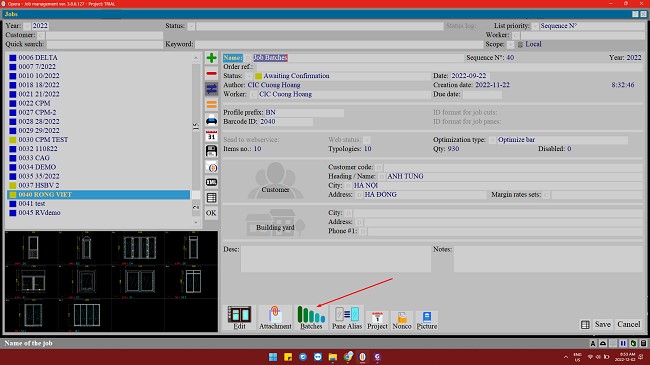Click the taskbar clock and date
The width and height of the screenshot is (650, 365).
click(625, 357)
